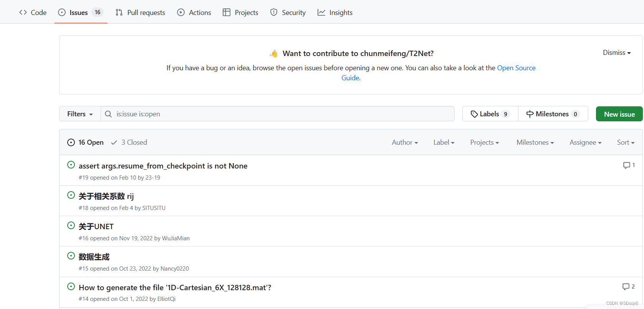Click '#15 opened on Oct 23, 2022' text
This screenshot has width=644, height=309.
(115, 269)
